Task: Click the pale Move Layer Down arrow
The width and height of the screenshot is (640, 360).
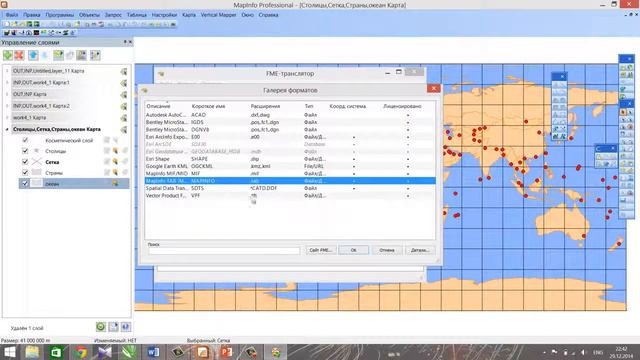Action: pos(44,55)
